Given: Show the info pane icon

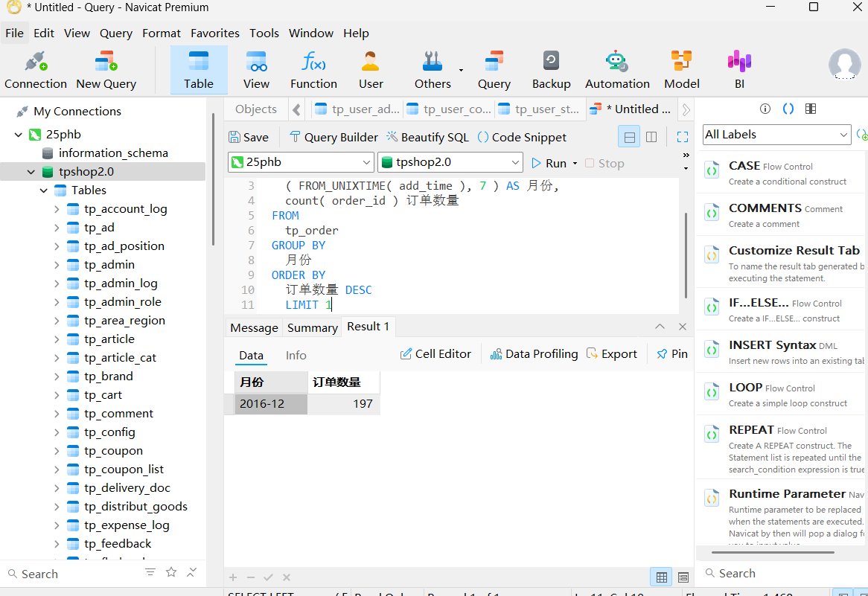Looking at the screenshot, I should [x=765, y=109].
